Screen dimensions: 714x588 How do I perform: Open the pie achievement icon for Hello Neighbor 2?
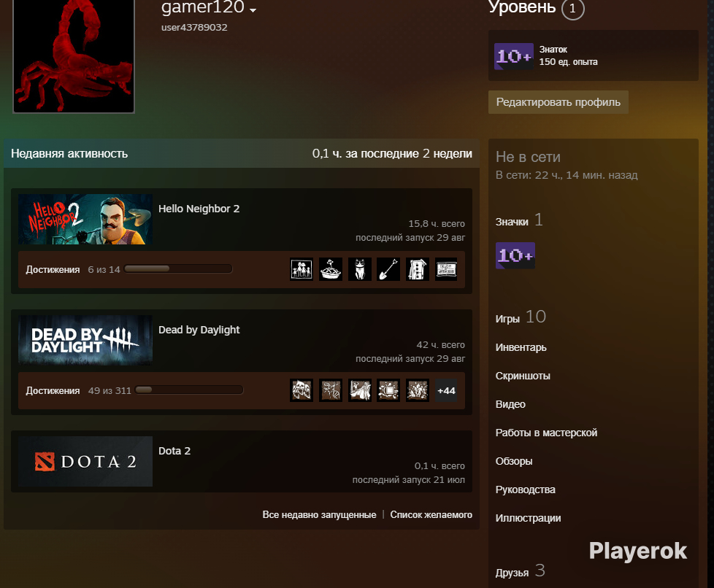tap(331, 269)
